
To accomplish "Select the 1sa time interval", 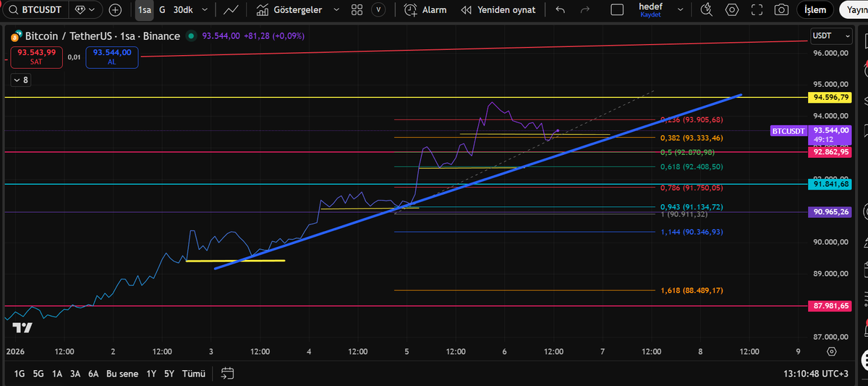I will pyautogui.click(x=144, y=10).
